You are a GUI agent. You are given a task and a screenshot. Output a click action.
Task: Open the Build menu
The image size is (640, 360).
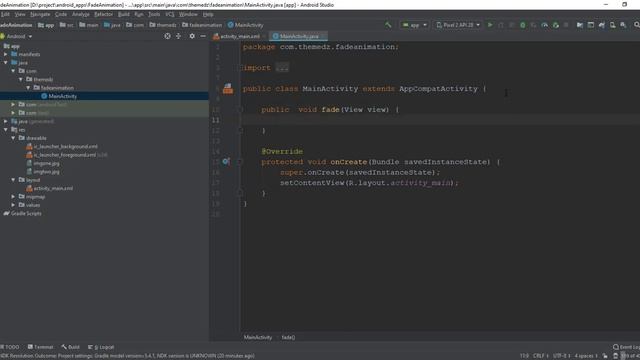click(123, 14)
